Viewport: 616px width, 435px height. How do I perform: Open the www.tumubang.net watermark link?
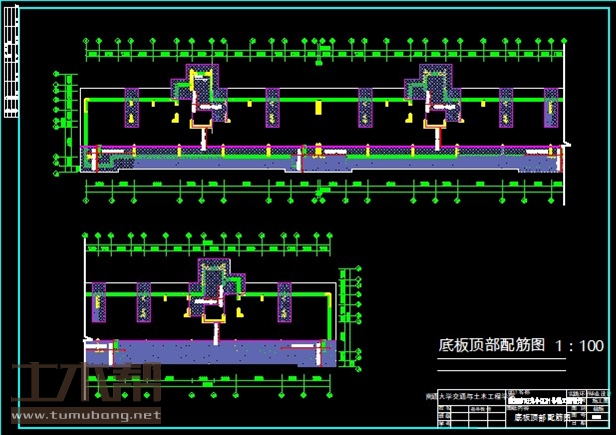[x=85, y=415]
